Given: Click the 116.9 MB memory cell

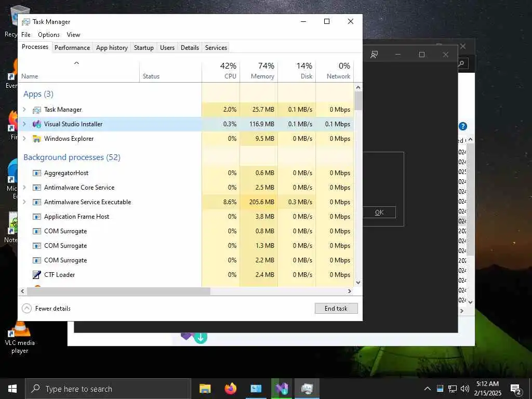Looking at the screenshot, I should click(x=259, y=124).
